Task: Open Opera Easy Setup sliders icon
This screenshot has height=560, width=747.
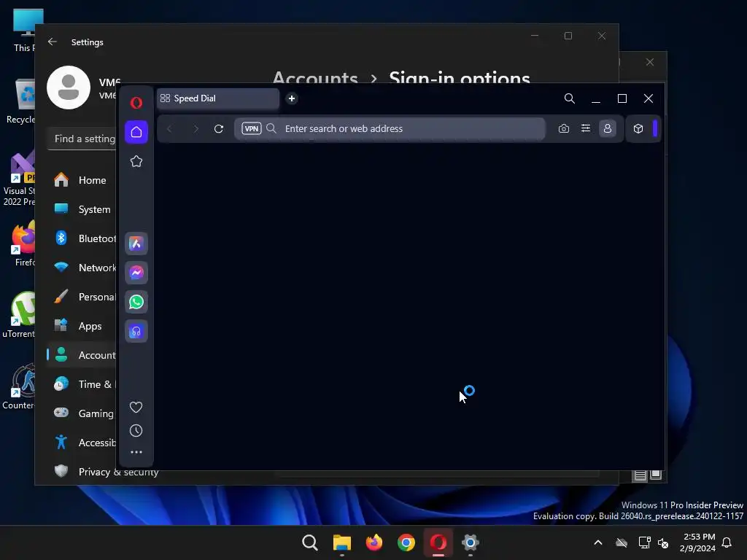Action: click(586, 128)
